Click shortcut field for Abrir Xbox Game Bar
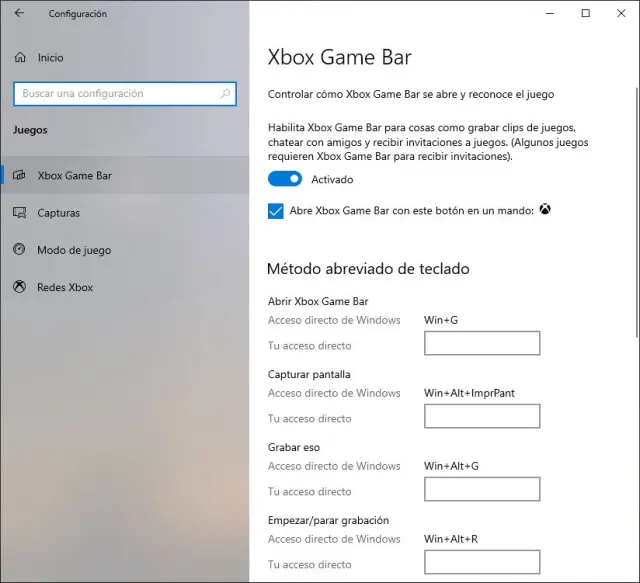The width and height of the screenshot is (640, 583). [482, 344]
